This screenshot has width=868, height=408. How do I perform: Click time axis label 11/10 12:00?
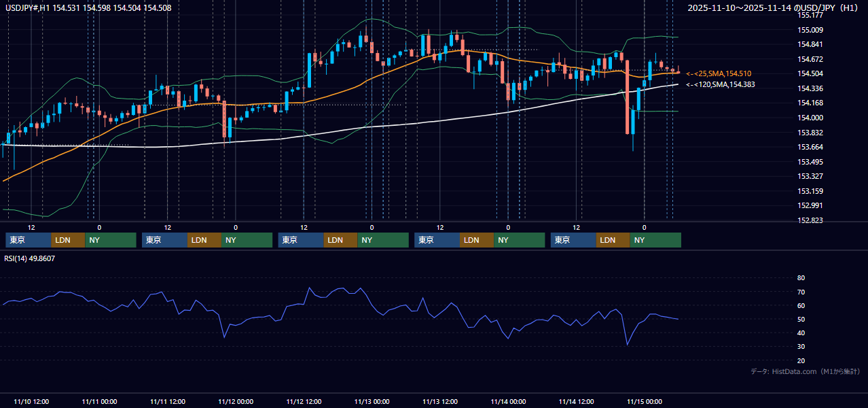point(31,401)
